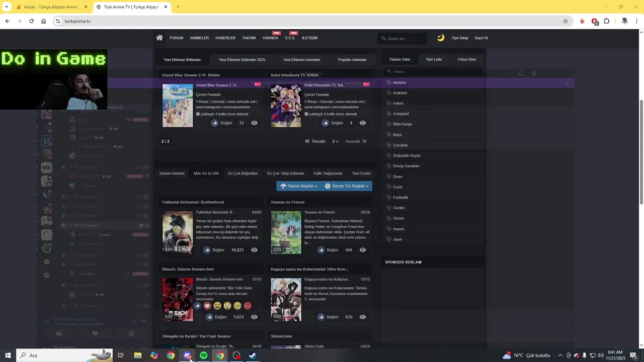Open the YAKINDA menu item
The image size is (644, 362).
(270, 38)
